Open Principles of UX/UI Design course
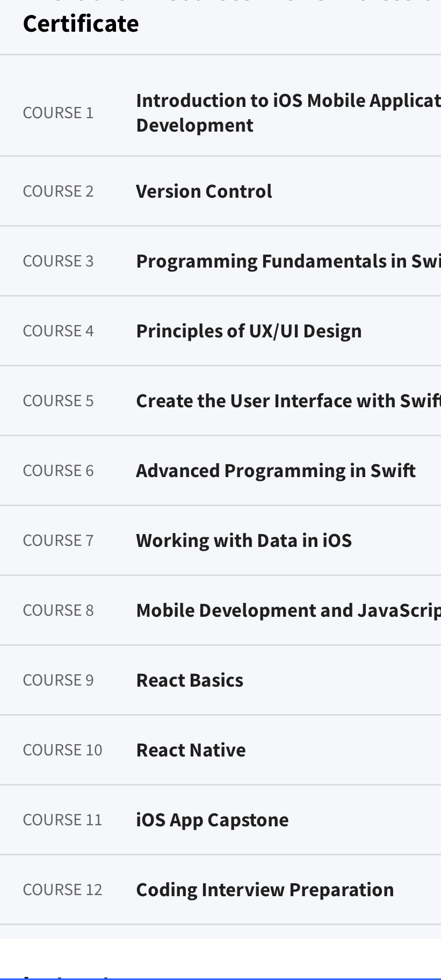441x980 pixels. coord(249,331)
